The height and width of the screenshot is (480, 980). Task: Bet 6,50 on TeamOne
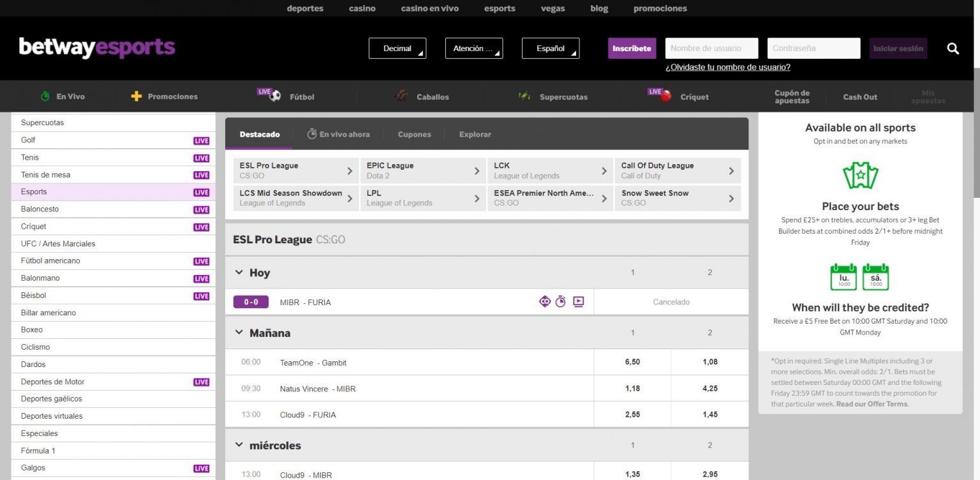632,362
